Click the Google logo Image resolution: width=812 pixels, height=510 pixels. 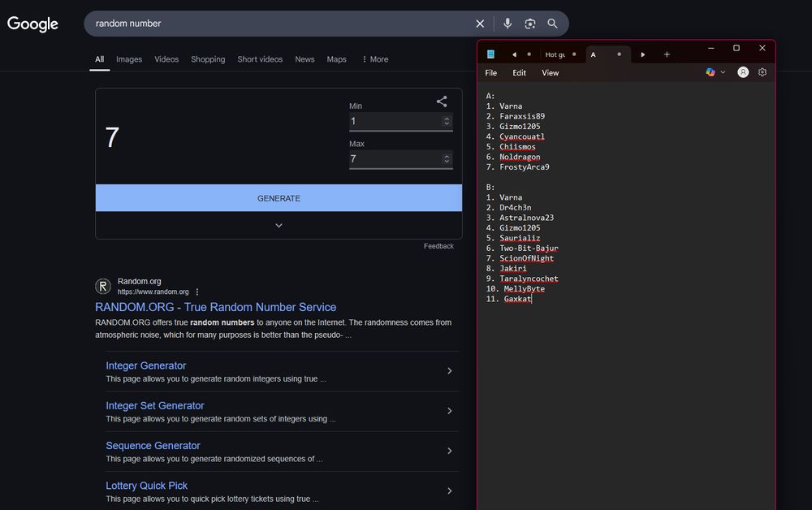[32, 24]
